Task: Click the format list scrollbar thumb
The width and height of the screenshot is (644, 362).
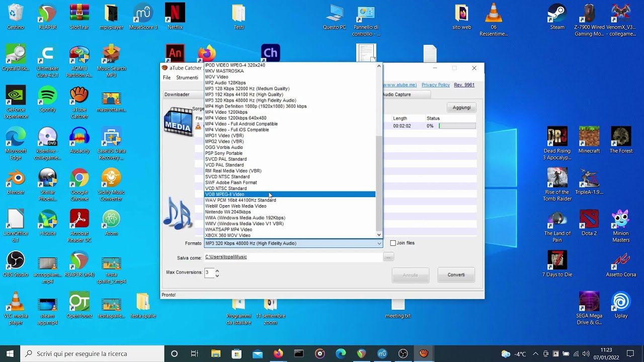Action: (379, 183)
